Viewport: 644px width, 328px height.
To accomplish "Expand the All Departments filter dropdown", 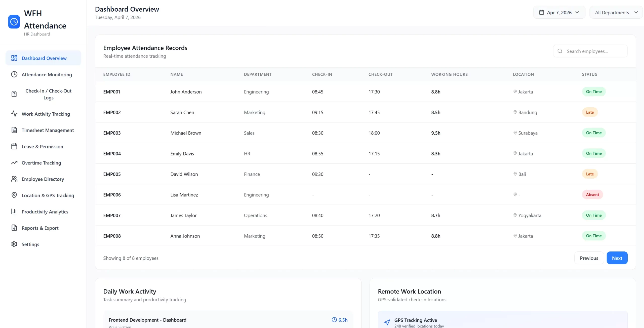I will click(x=616, y=12).
